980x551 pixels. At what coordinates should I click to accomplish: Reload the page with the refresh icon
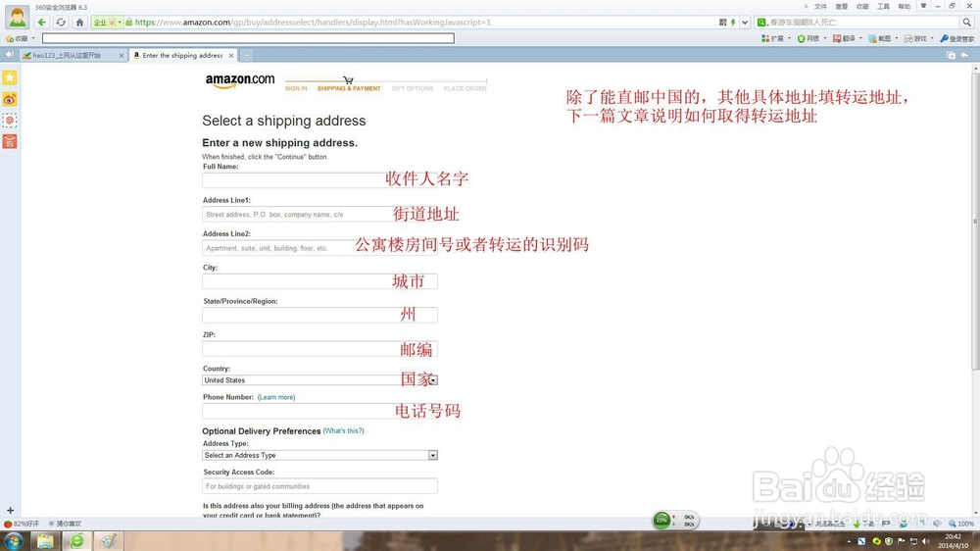(x=61, y=22)
